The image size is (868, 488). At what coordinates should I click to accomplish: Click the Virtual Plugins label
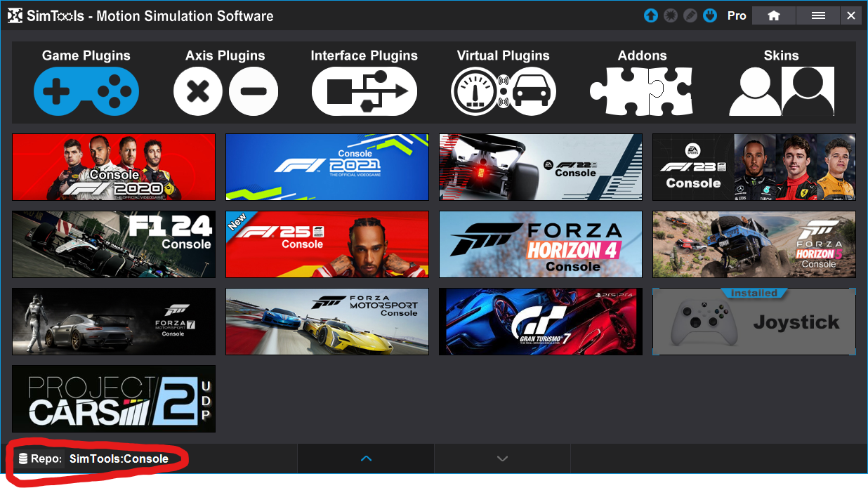504,55
